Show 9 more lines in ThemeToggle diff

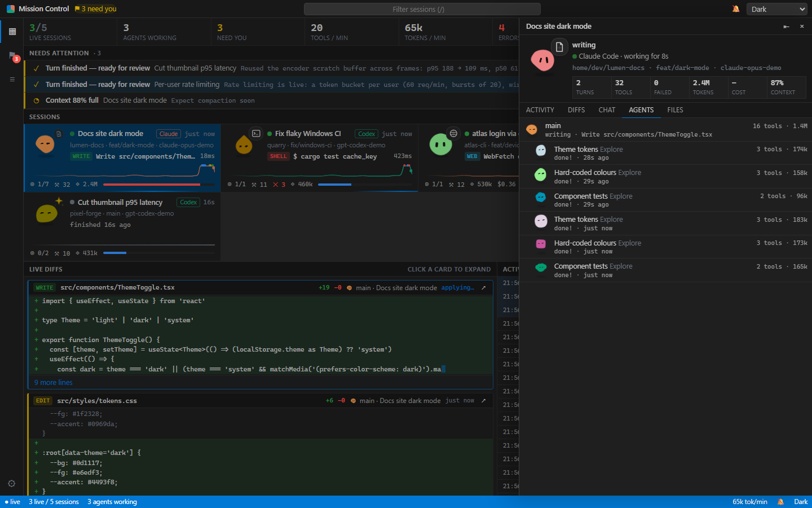pyautogui.click(x=53, y=383)
